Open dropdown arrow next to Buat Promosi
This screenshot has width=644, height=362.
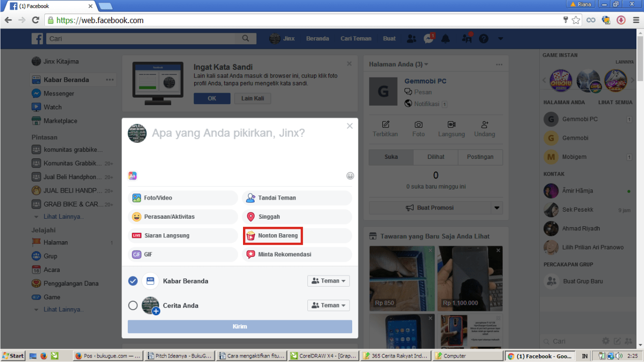(x=497, y=208)
